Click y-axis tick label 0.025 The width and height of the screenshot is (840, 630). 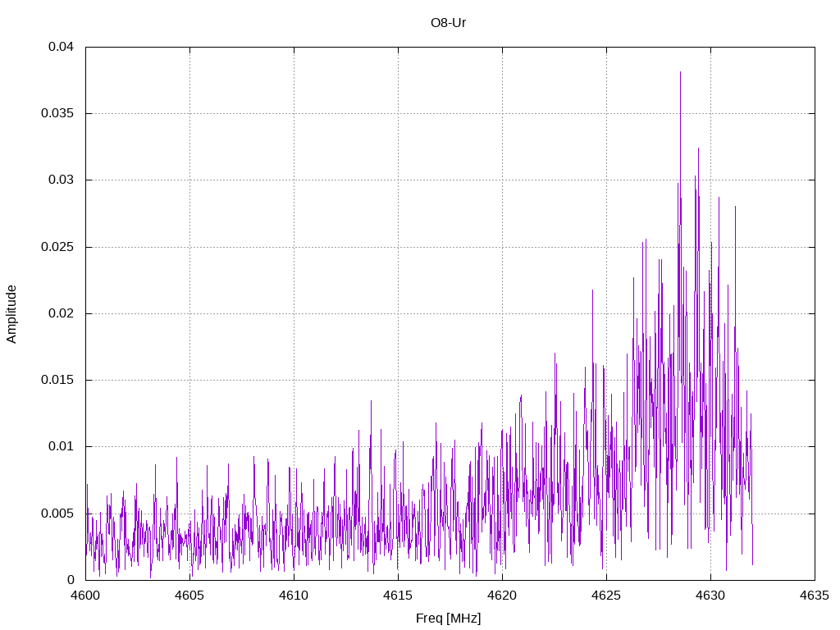pos(57,247)
